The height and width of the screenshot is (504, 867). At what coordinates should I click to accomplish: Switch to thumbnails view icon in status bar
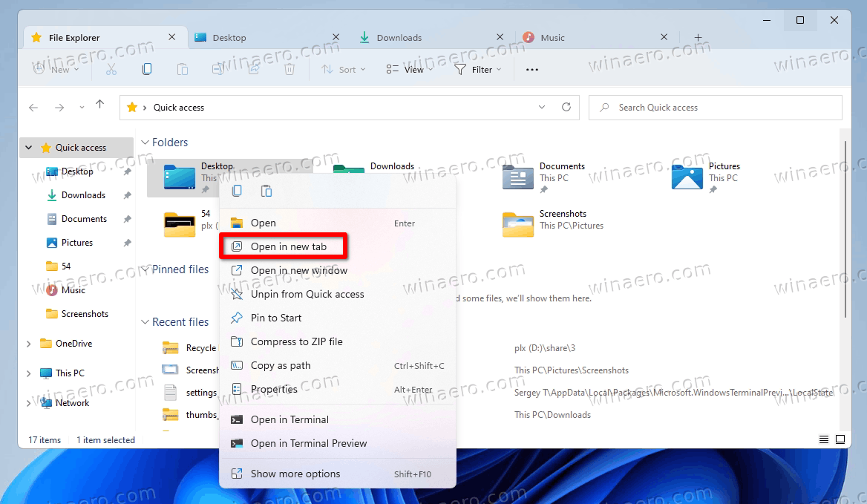[840, 439]
